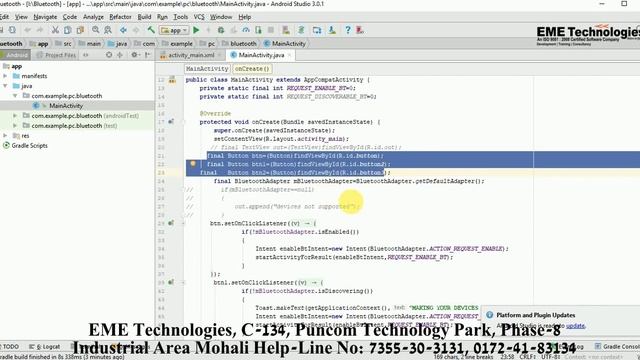
Task: Click the Copy icon in toolbar
Action: pos(68,30)
